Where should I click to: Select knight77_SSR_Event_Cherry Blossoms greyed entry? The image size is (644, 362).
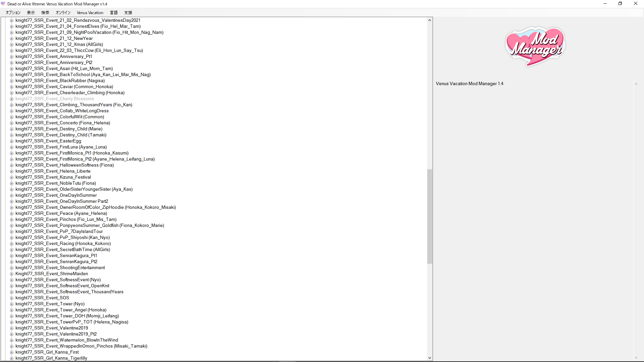54,99
